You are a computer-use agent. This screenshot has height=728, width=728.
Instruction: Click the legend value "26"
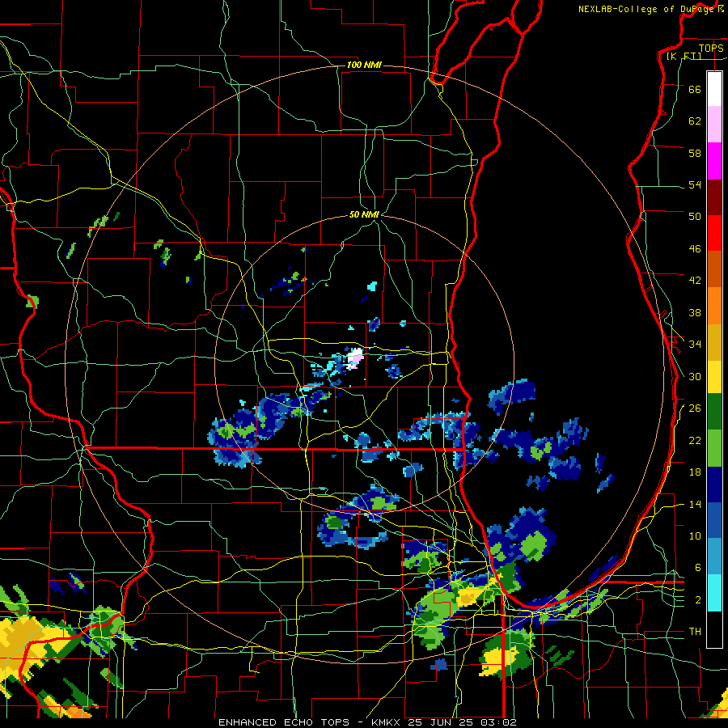point(695,408)
